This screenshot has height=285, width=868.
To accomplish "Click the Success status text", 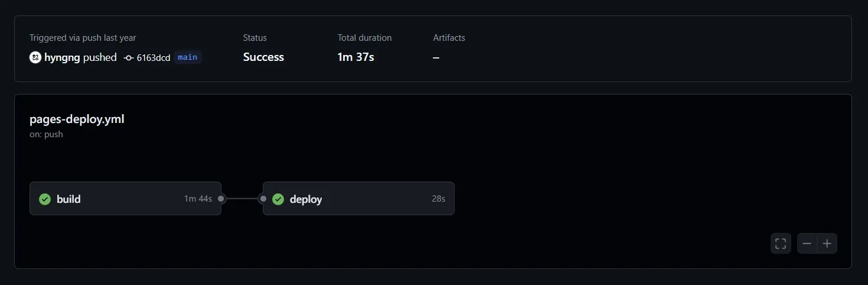I will (263, 57).
